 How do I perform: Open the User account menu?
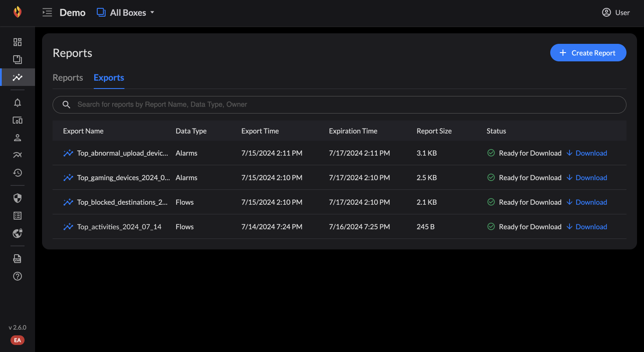[616, 13]
